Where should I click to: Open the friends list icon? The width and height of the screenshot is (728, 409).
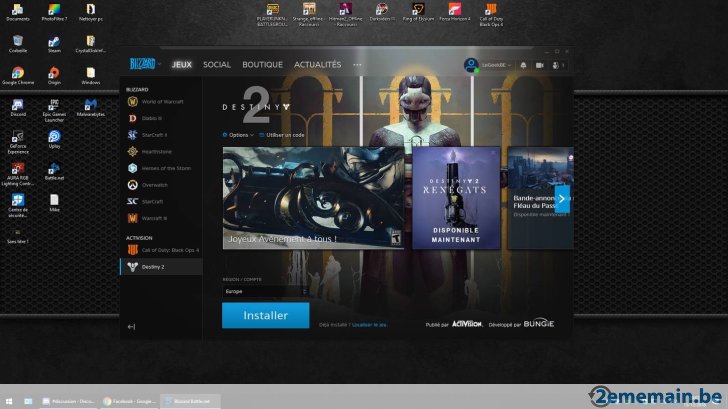click(x=558, y=65)
